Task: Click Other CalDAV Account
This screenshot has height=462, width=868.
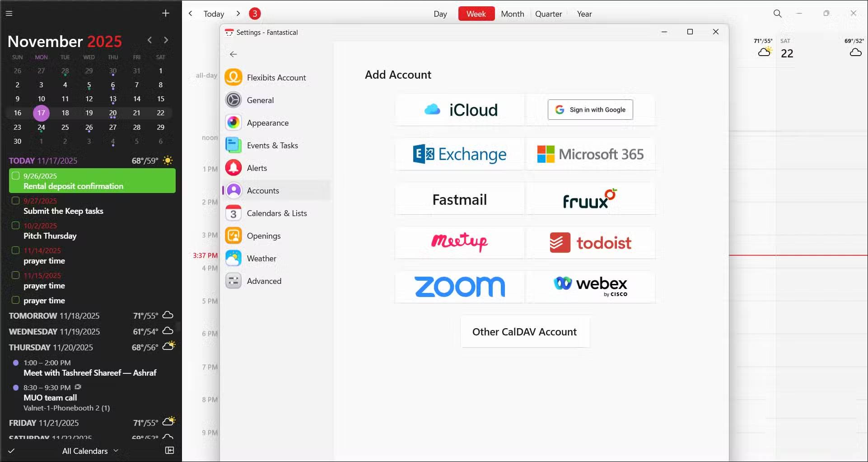Action: tap(525, 332)
